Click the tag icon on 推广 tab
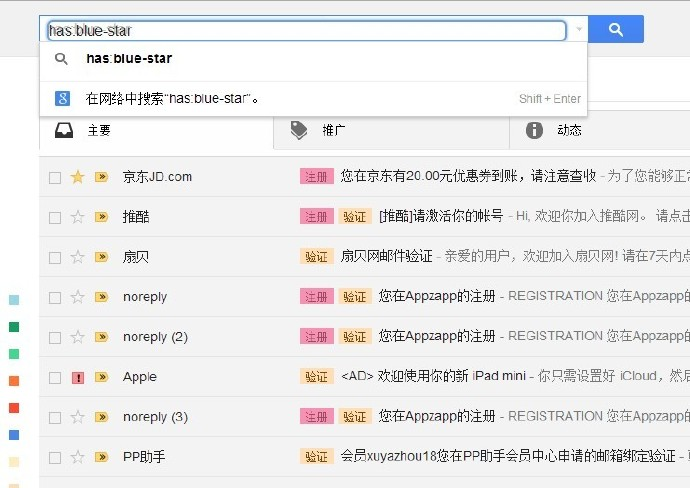The height and width of the screenshot is (488, 690). point(299,130)
